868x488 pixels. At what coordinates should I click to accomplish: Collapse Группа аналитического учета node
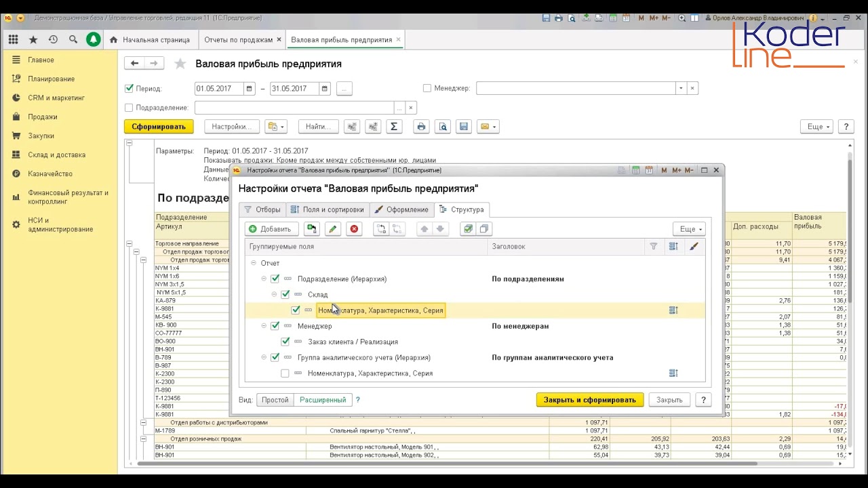pos(264,357)
